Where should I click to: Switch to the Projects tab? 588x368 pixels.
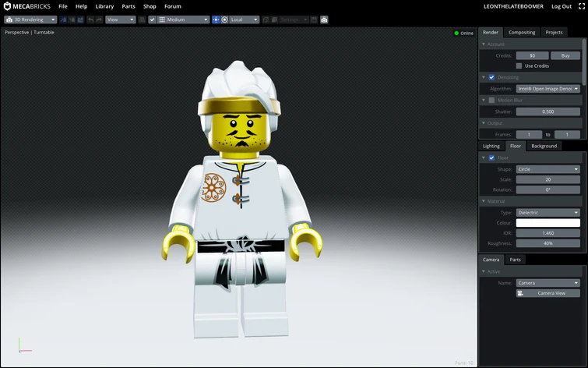pyautogui.click(x=555, y=32)
